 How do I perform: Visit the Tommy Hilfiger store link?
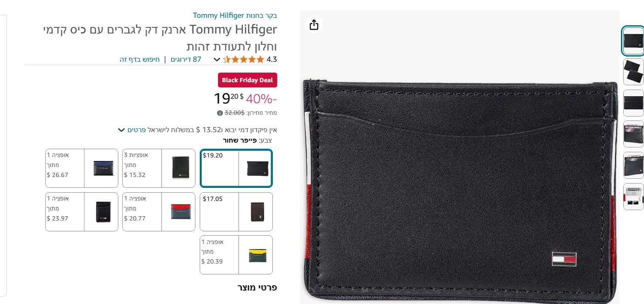tap(235, 16)
